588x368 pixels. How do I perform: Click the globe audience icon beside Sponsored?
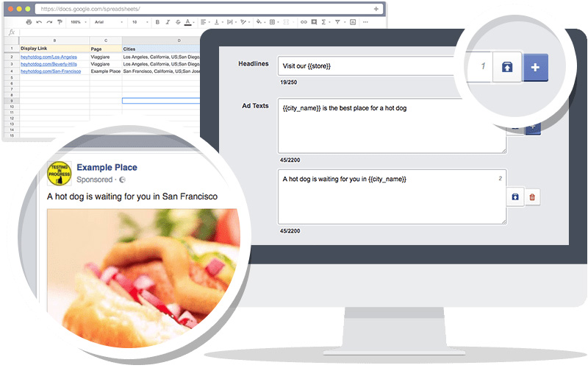(x=122, y=180)
